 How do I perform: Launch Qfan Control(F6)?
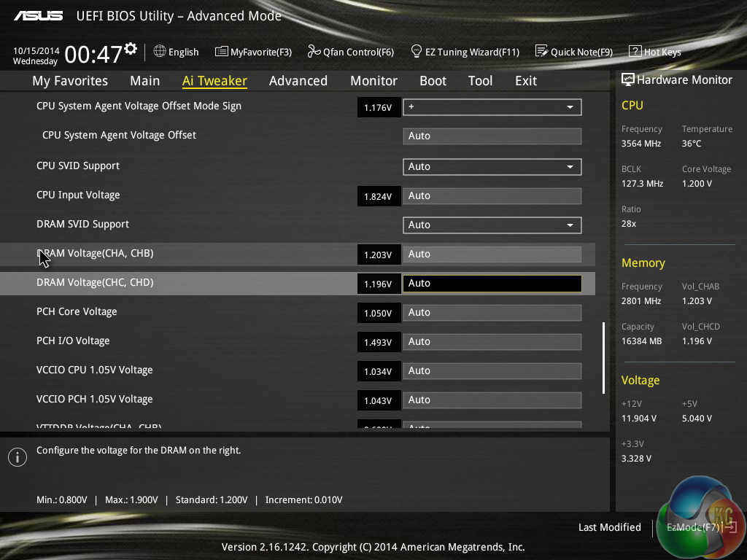351,52
